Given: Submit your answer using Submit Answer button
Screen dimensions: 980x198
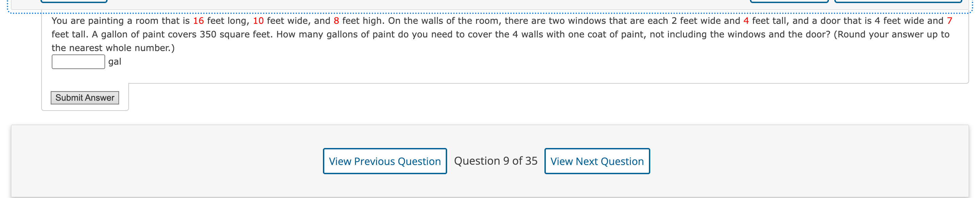Looking at the screenshot, I should 84,97.
